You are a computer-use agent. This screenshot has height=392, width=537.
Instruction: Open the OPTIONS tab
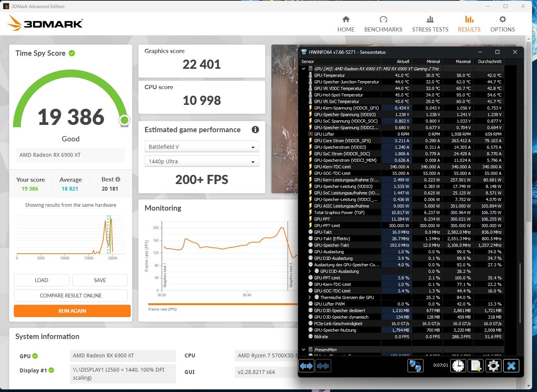[x=502, y=24]
